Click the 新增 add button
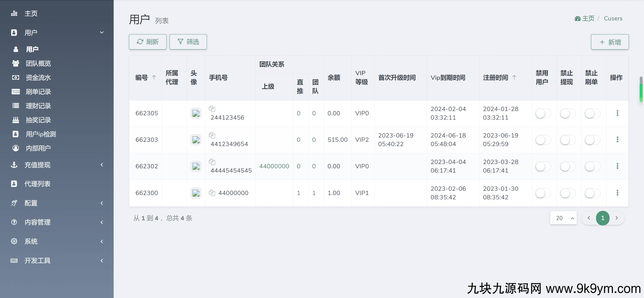The width and height of the screenshot is (644, 298). 610,42
